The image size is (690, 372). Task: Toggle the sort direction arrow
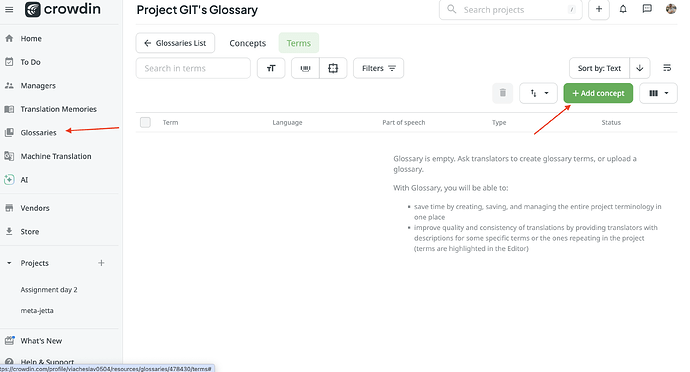[640, 68]
